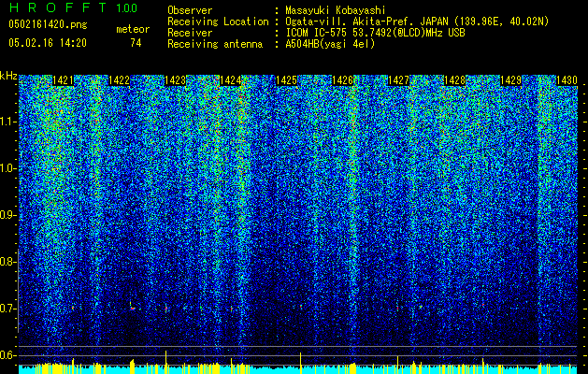Click the 1427 time marker label

click(x=398, y=80)
